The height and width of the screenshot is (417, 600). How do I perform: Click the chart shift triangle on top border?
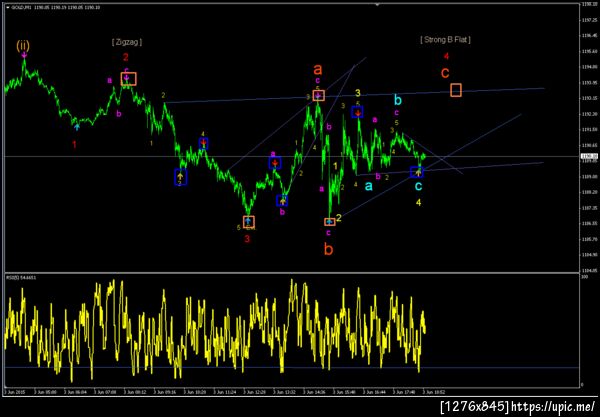(377, 5)
